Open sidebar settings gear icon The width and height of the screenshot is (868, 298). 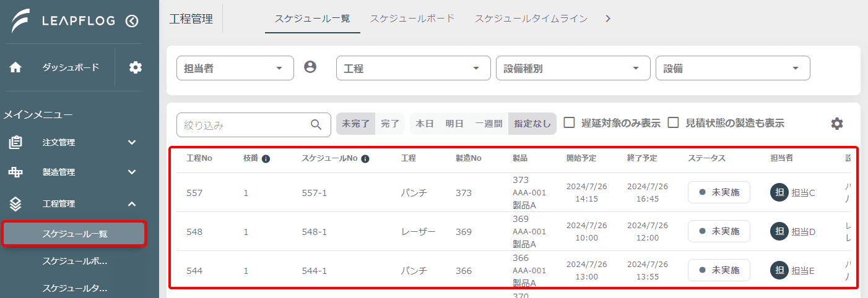coord(136,67)
